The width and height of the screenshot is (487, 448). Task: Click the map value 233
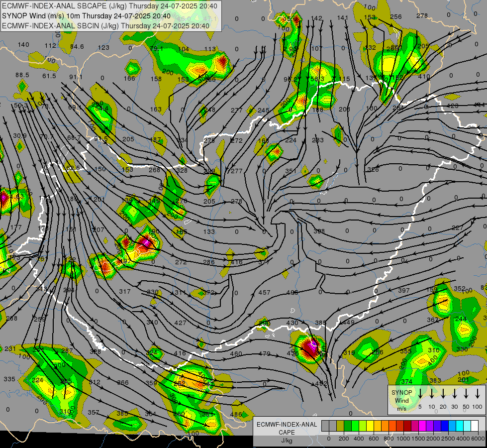point(318,140)
